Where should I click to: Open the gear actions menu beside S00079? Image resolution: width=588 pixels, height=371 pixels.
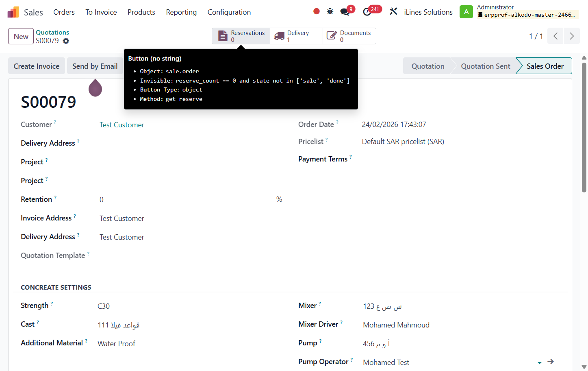click(66, 41)
